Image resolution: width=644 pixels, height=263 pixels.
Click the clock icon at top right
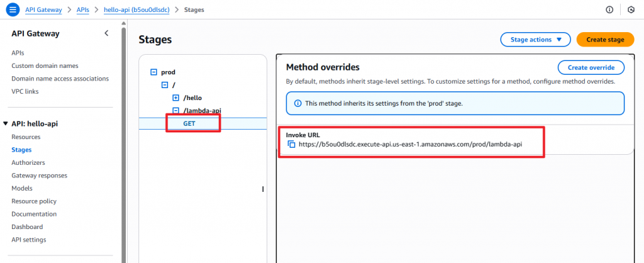point(631,9)
